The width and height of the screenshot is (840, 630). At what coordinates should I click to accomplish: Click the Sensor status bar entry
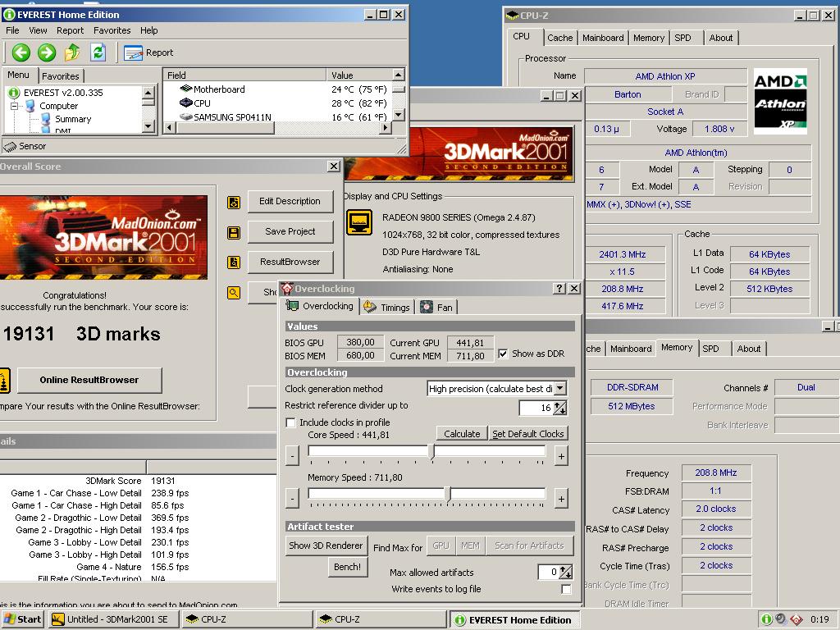tap(25, 146)
